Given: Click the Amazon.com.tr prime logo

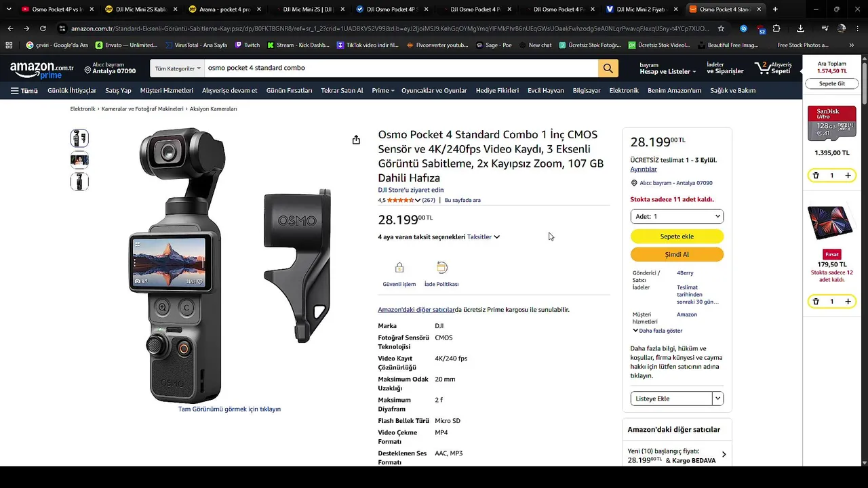Looking at the screenshot, I should 42,70.
